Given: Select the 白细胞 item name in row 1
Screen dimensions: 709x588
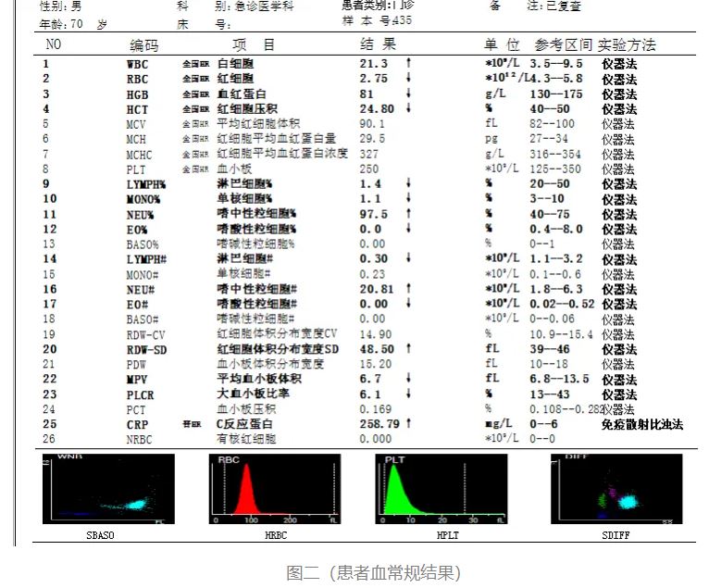Looking at the screenshot, I should click(235, 64).
